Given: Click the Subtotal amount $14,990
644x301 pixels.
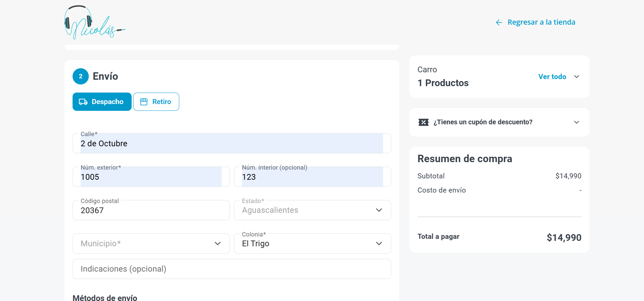Looking at the screenshot, I should [568, 176].
